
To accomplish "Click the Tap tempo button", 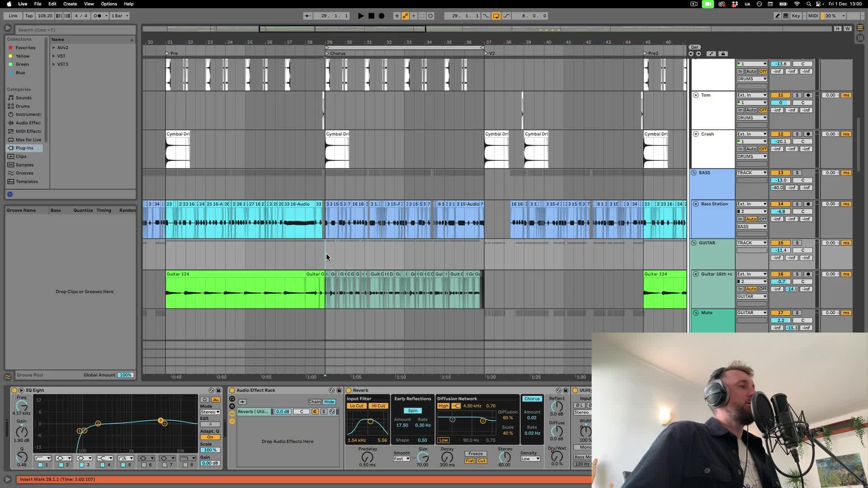I will (29, 16).
